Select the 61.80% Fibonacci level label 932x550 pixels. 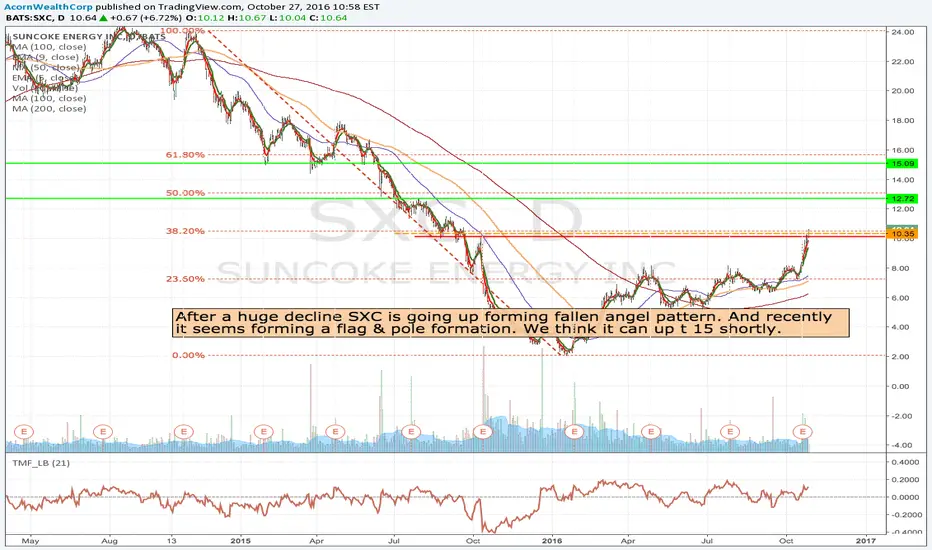point(185,155)
